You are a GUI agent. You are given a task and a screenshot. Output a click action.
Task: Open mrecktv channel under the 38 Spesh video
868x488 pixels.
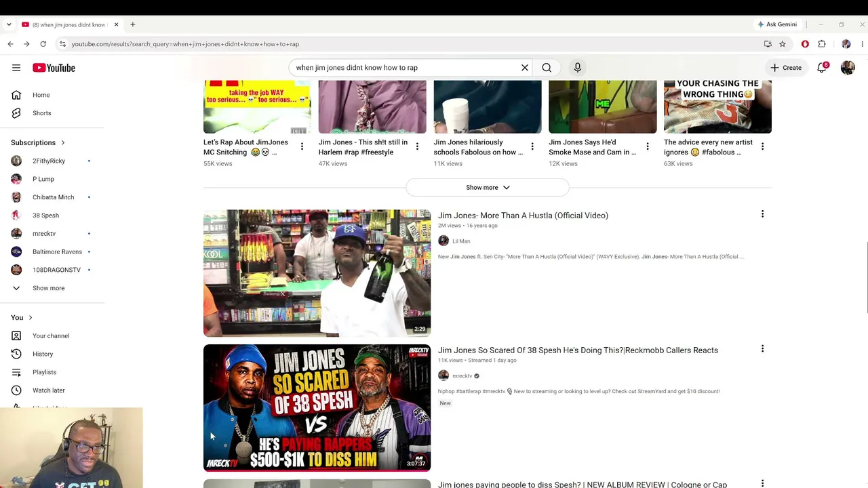coord(462,376)
